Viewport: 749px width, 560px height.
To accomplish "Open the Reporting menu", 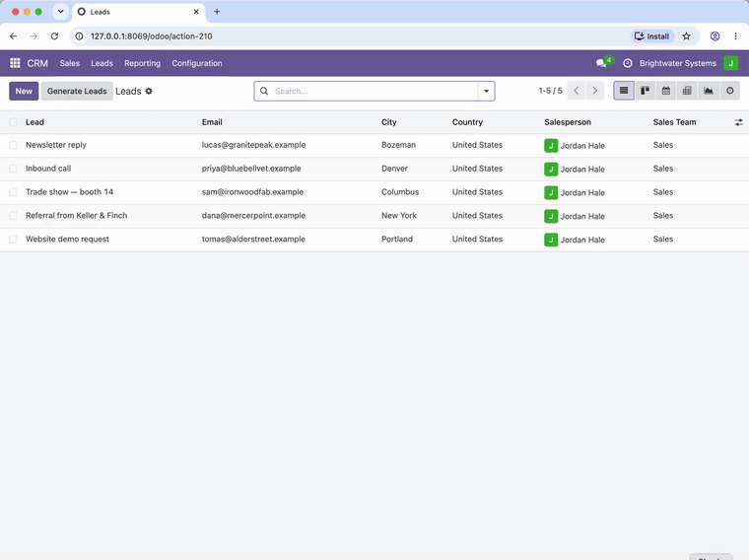I will [x=142, y=63].
